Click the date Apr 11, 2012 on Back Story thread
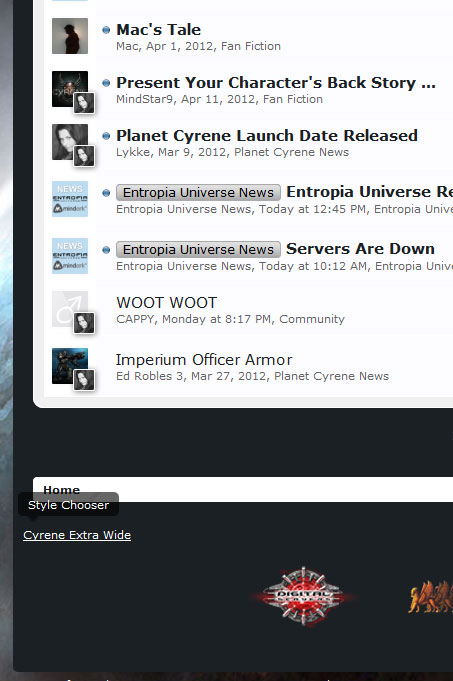 218,99
